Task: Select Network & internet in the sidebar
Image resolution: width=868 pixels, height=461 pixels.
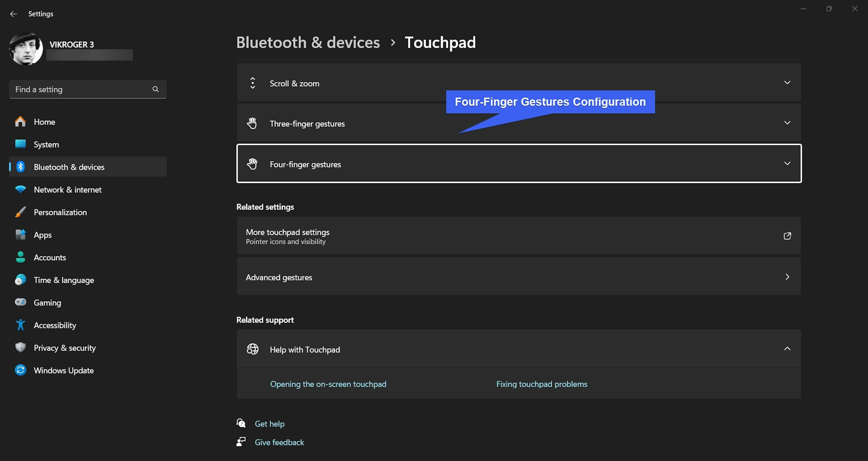Action: (67, 190)
